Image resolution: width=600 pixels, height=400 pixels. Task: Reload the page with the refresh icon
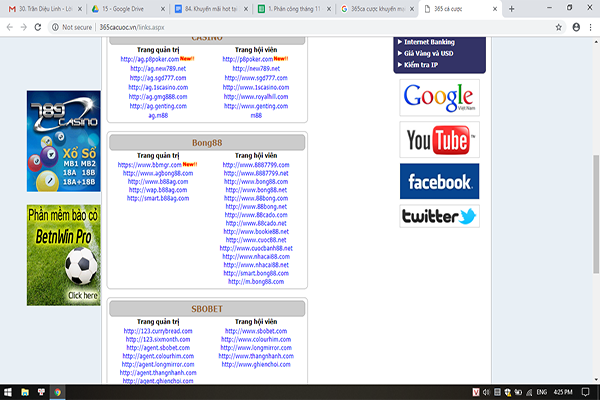click(x=38, y=27)
